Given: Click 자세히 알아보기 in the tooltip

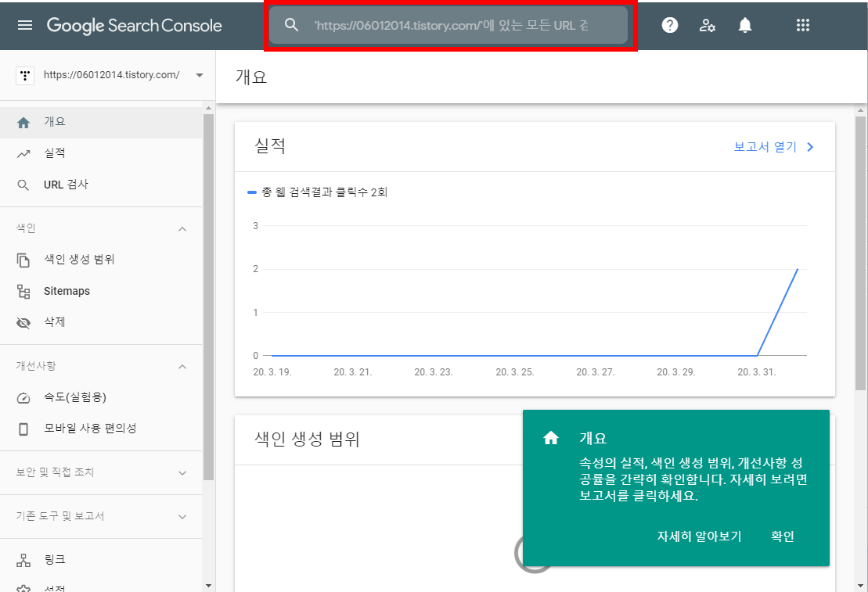Looking at the screenshot, I should coord(699,536).
